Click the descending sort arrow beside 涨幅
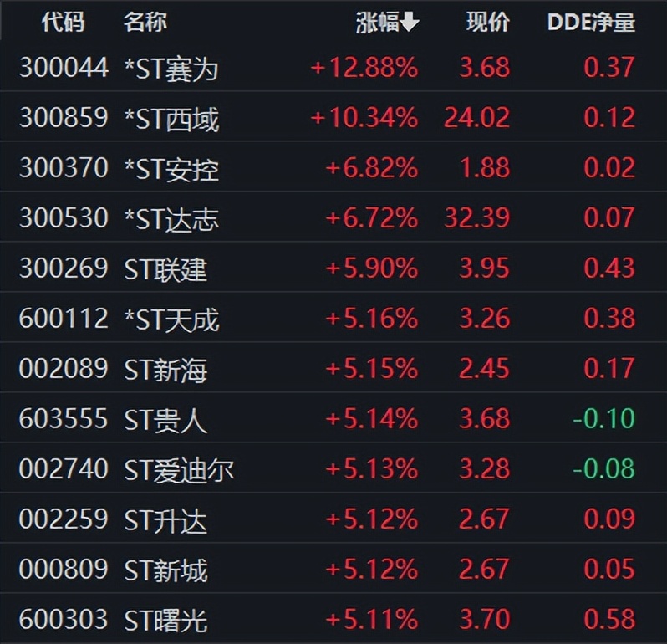 (x=410, y=23)
